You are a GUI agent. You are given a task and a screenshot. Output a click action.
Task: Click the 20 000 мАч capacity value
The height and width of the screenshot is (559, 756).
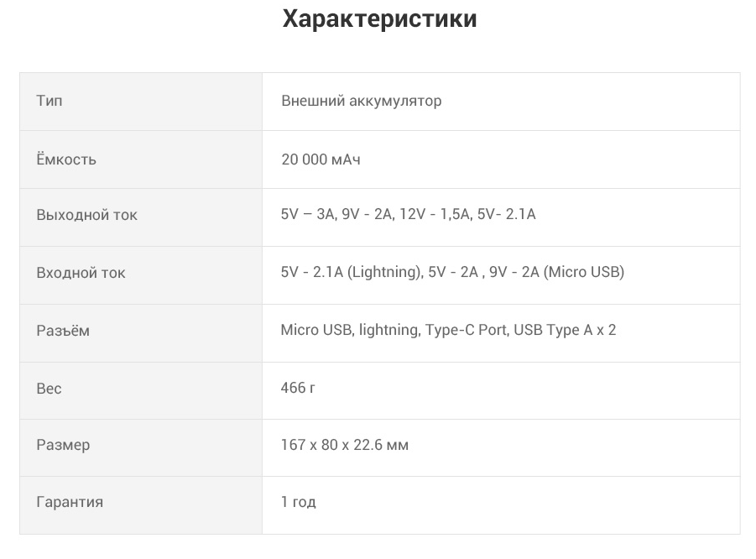pos(321,159)
